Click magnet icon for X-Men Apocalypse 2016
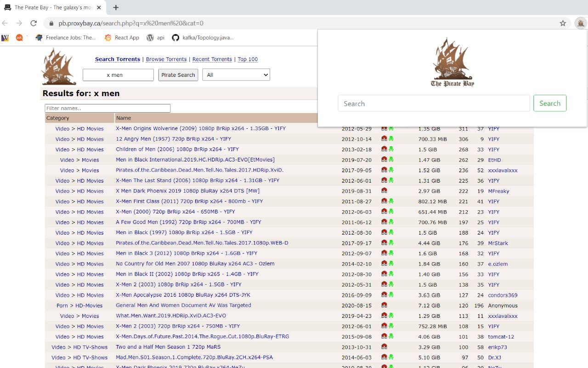 click(x=384, y=295)
